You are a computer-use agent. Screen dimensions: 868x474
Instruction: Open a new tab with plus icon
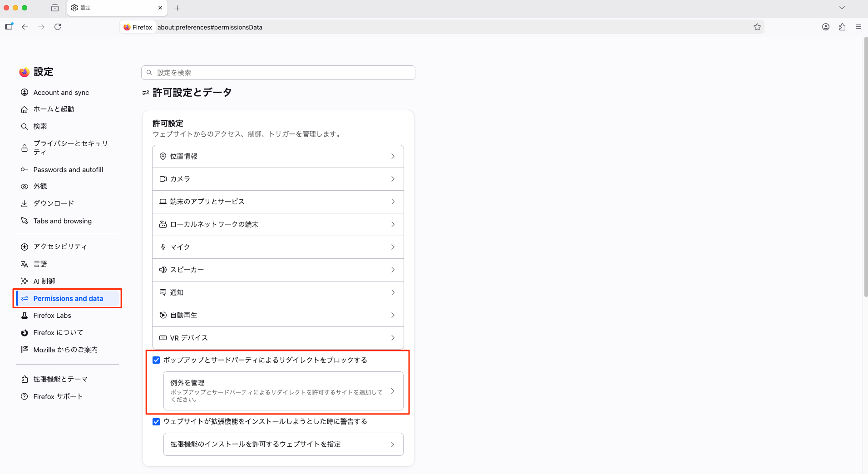point(178,8)
